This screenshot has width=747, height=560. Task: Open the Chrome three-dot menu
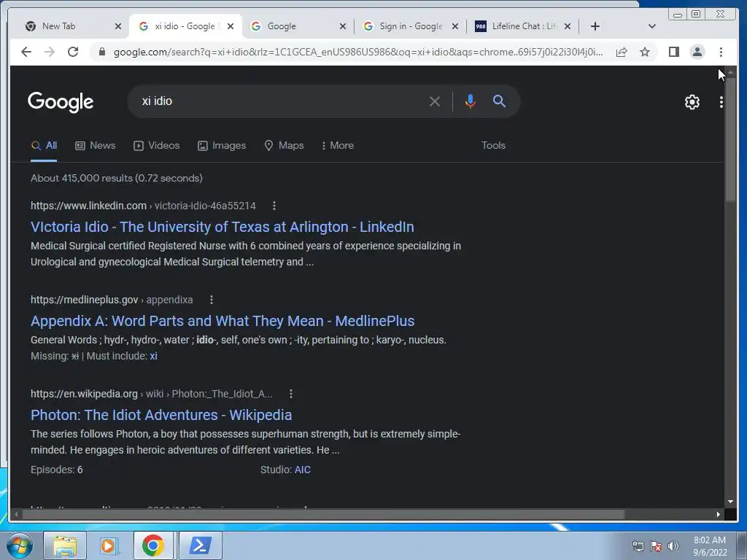[x=721, y=52]
